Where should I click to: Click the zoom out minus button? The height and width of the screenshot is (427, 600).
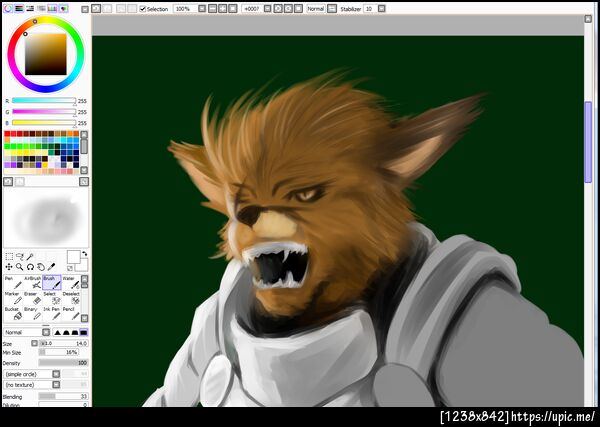pos(213,8)
